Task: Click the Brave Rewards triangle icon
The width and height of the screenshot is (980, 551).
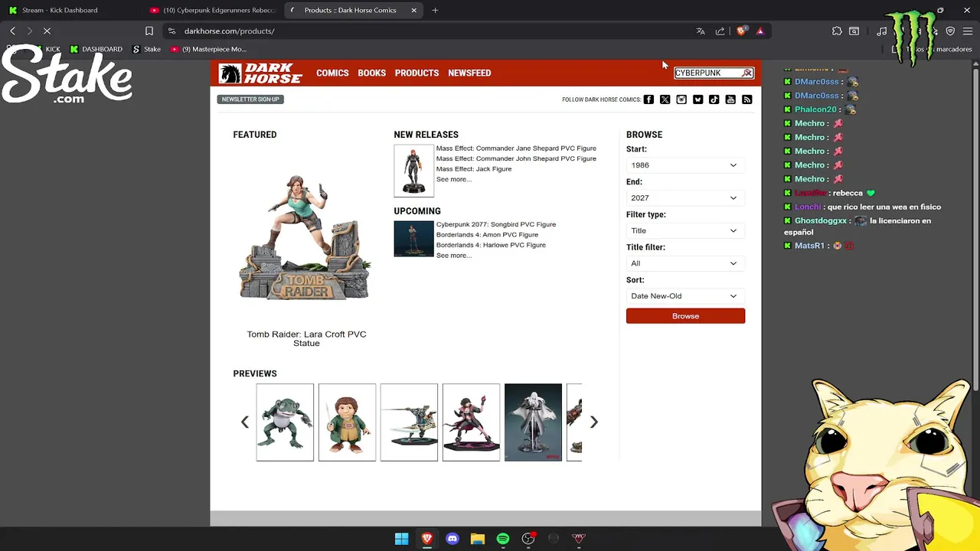Action: tap(760, 31)
